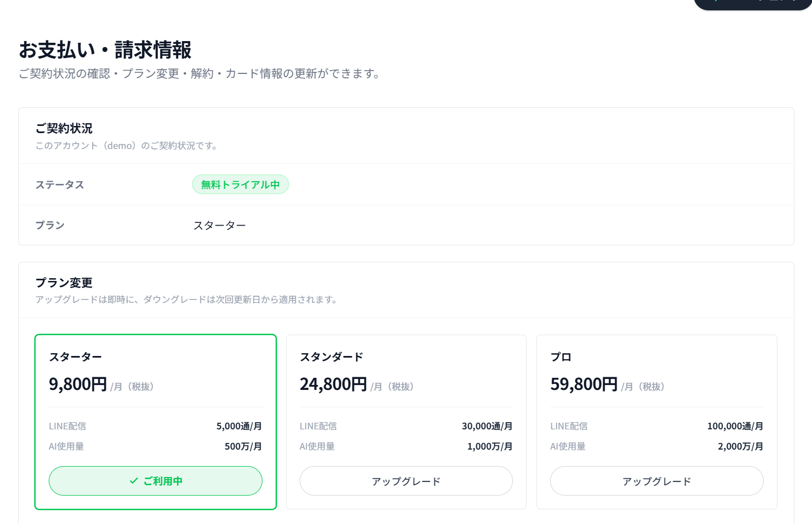
Task: Click the 5,000通/月 value in スターター card
Action: (x=239, y=426)
